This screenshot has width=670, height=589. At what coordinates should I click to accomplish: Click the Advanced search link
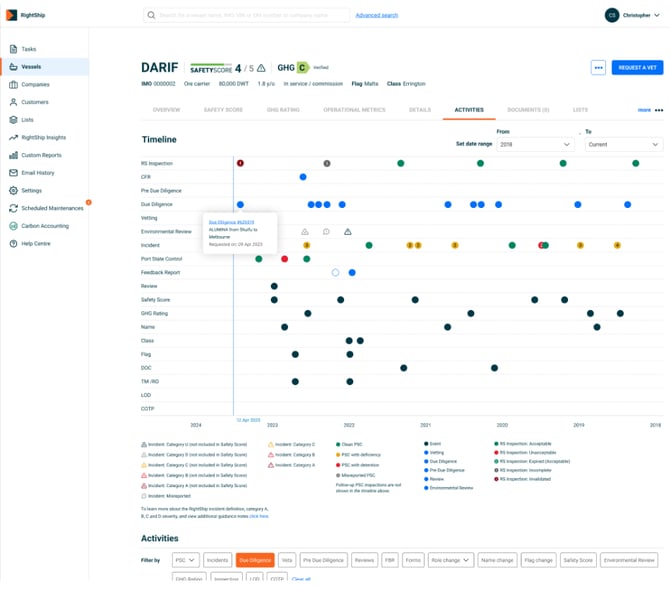click(376, 15)
